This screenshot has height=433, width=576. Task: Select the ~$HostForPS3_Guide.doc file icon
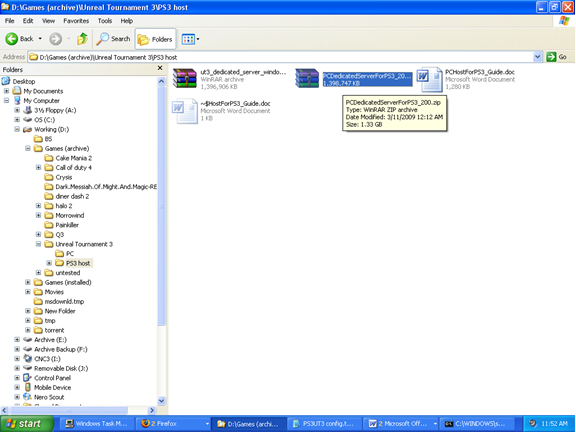tap(185, 111)
